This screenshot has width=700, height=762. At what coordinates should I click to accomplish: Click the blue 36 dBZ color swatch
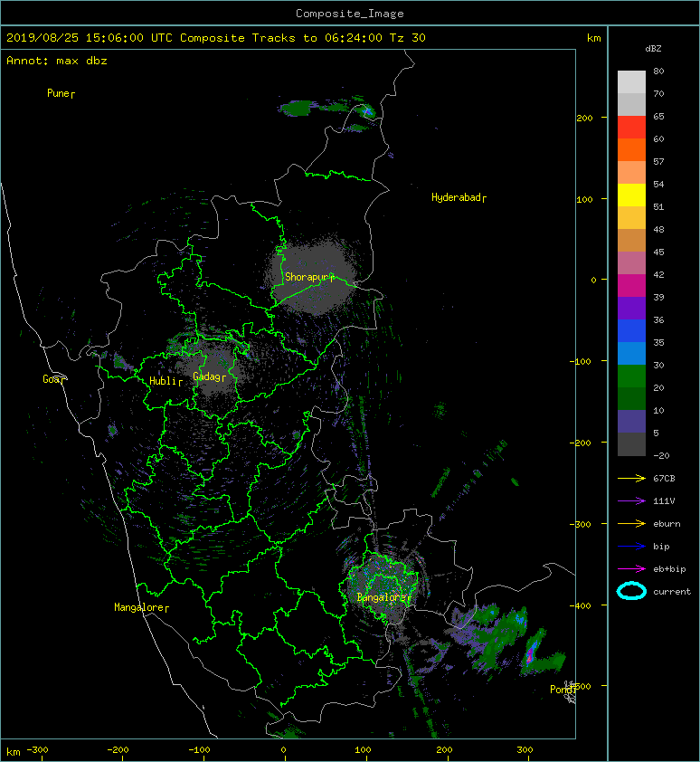click(x=631, y=331)
